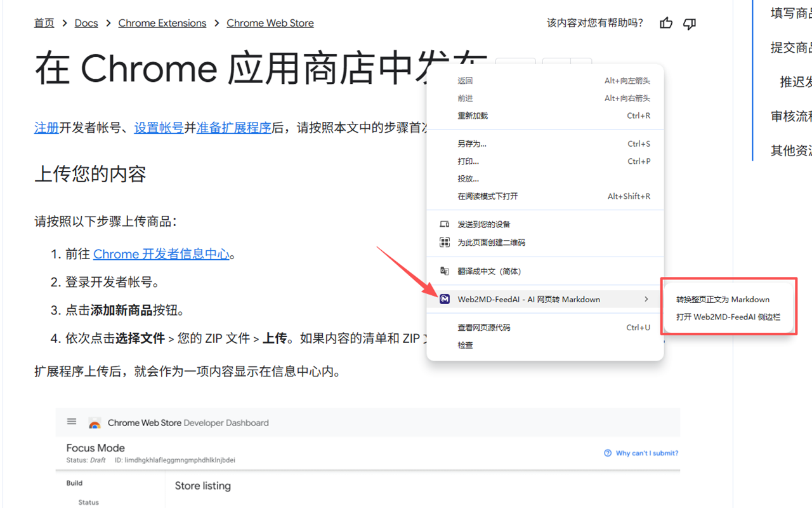Open the 首页 breadcrumb link
Screen dimensions: 812x508
[x=44, y=23]
